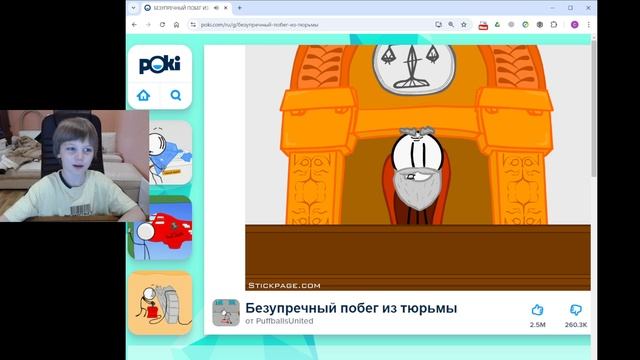Open Chrome three-dot menu

tap(589, 24)
